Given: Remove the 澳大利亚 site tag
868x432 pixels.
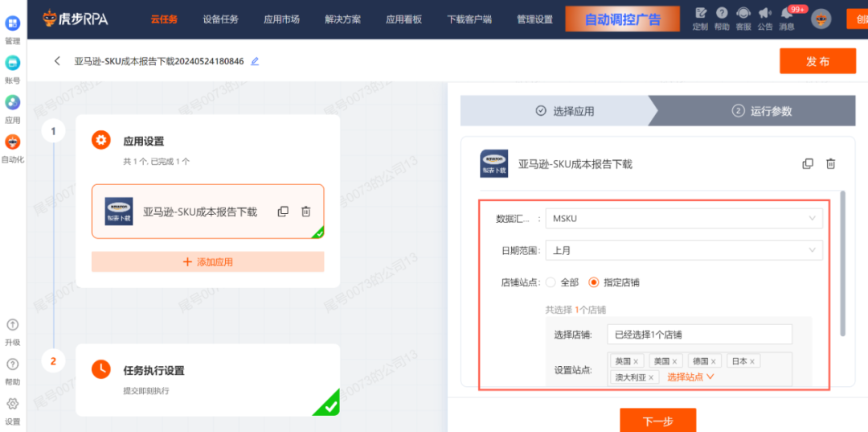Looking at the screenshot, I should (651, 378).
